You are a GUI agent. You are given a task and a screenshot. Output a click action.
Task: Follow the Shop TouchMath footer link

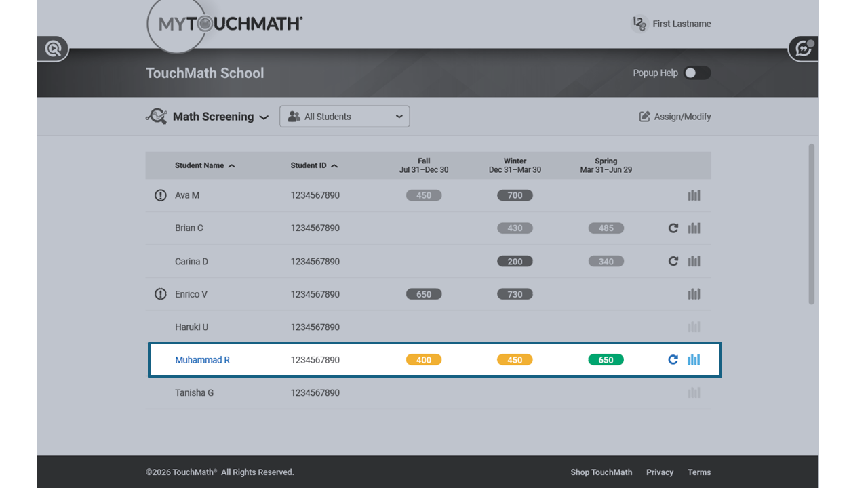click(601, 472)
